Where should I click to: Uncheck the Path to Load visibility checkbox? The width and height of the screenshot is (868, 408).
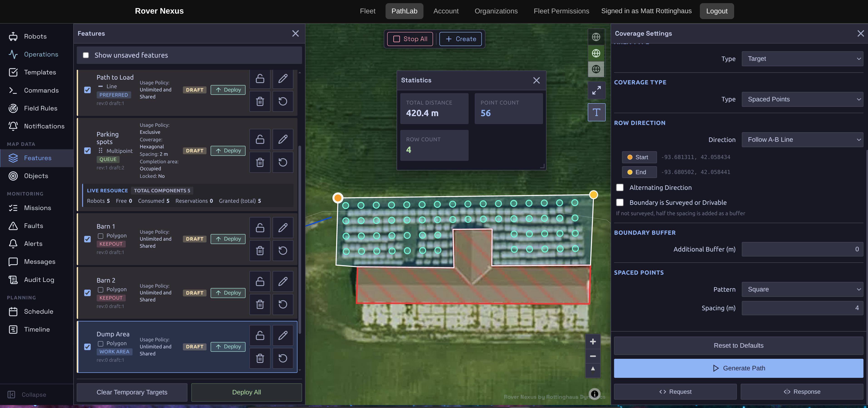(87, 90)
